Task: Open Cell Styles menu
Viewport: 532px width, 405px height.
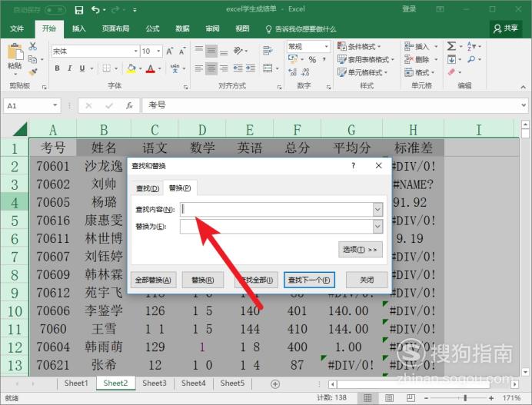Action: [x=362, y=72]
